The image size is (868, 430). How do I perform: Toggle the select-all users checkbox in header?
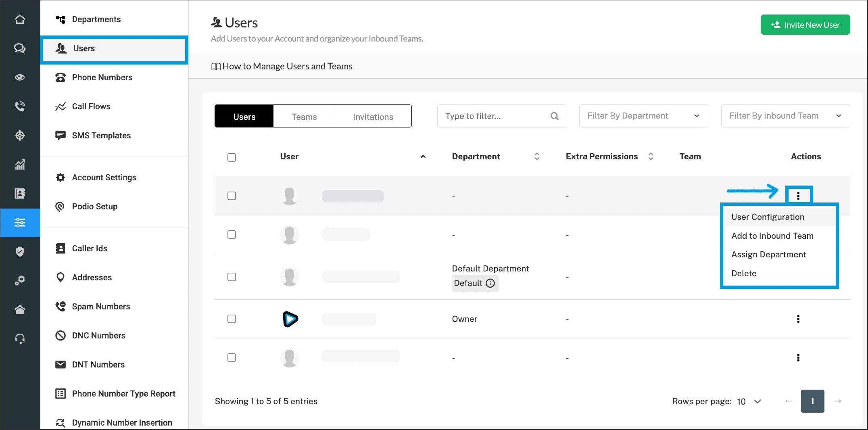[232, 157]
